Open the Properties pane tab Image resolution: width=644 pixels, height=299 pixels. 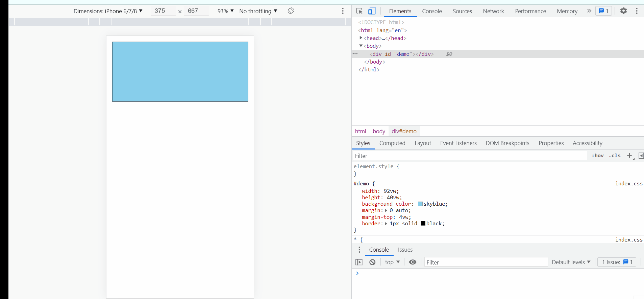[x=551, y=143]
